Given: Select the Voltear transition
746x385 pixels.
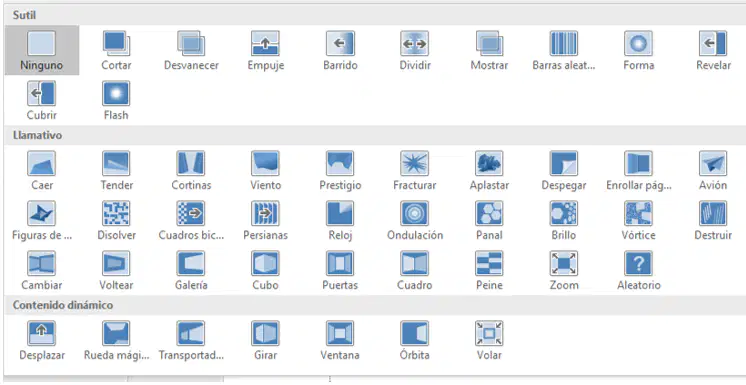Looking at the screenshot, I should click(x=116, y=270).
